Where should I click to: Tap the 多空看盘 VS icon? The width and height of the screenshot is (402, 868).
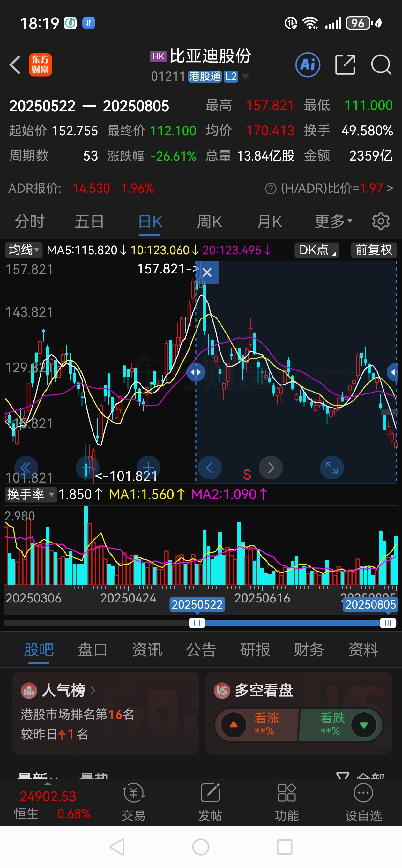click(222, 691)
